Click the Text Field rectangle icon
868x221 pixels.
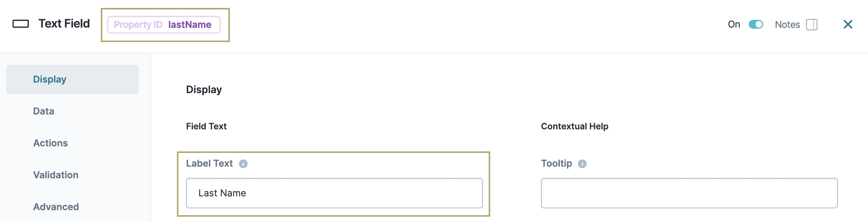tap(21, 24)
